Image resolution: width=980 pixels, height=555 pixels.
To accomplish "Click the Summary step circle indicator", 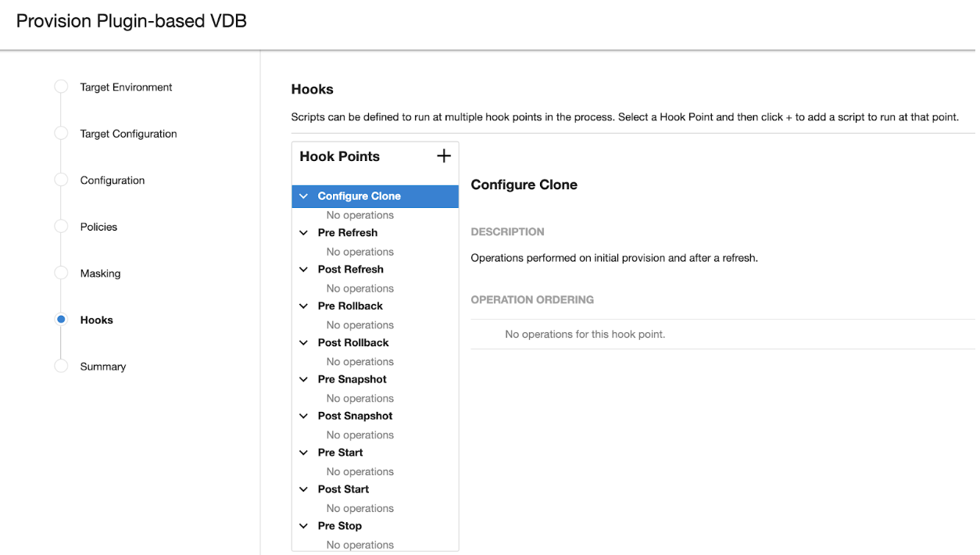I will point(61,367).
